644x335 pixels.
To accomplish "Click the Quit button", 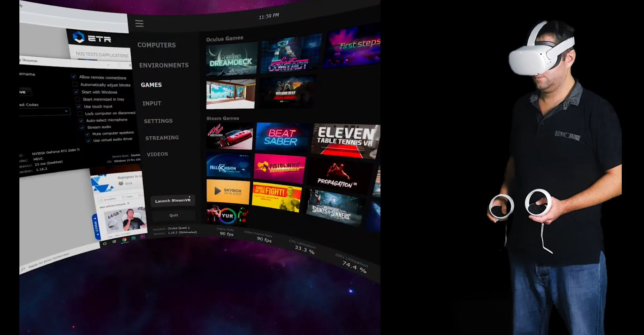I will 174,215.
